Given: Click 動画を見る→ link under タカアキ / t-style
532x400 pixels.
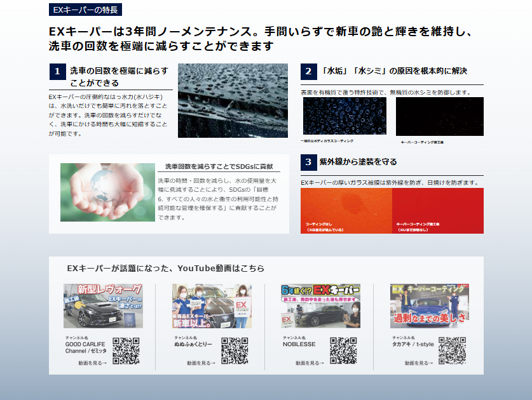Looking at the screenshot, I should pyautogui.click(x=419, y=363).
